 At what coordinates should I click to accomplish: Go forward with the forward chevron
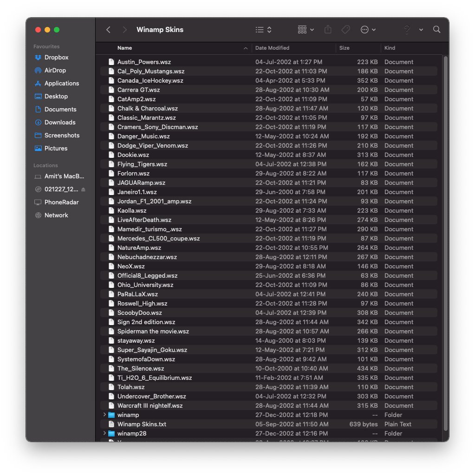[x=124, y=30]
